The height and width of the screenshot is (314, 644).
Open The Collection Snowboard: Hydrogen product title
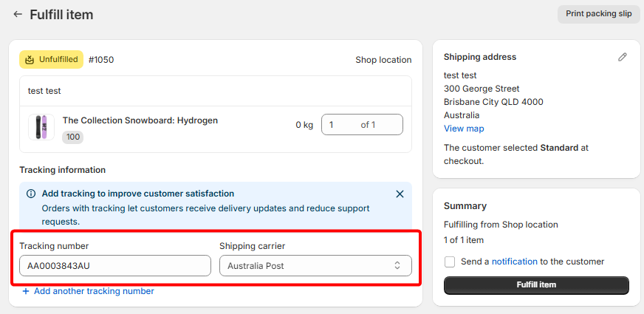[x=140, y=120]
